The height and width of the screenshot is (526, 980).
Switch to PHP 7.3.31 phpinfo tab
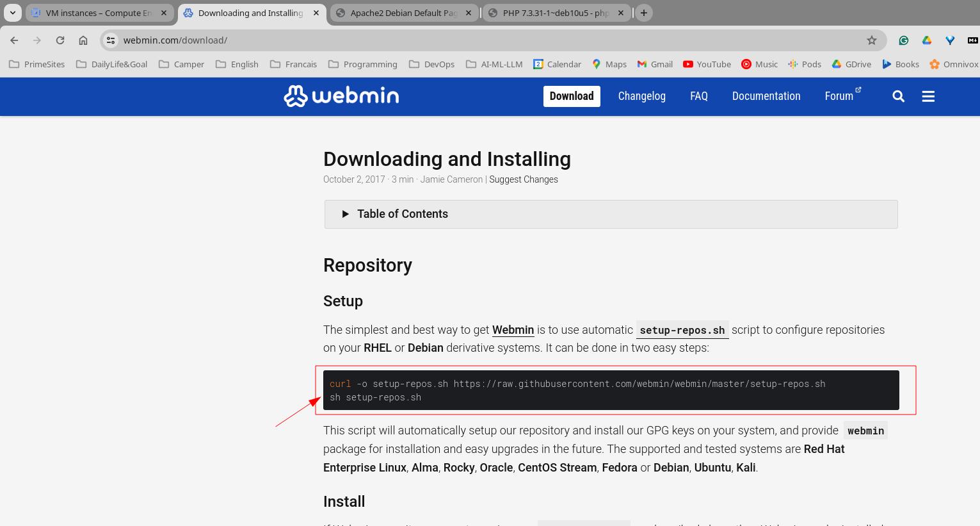[x=556, y=13]
